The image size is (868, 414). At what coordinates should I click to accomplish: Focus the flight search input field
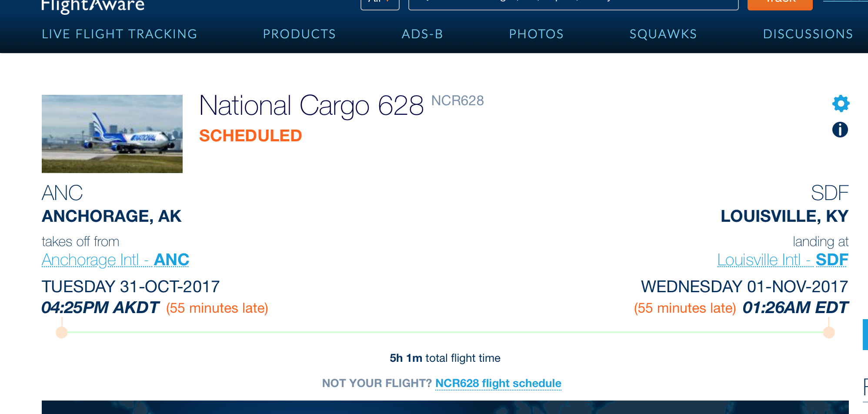tap(574, 3)
